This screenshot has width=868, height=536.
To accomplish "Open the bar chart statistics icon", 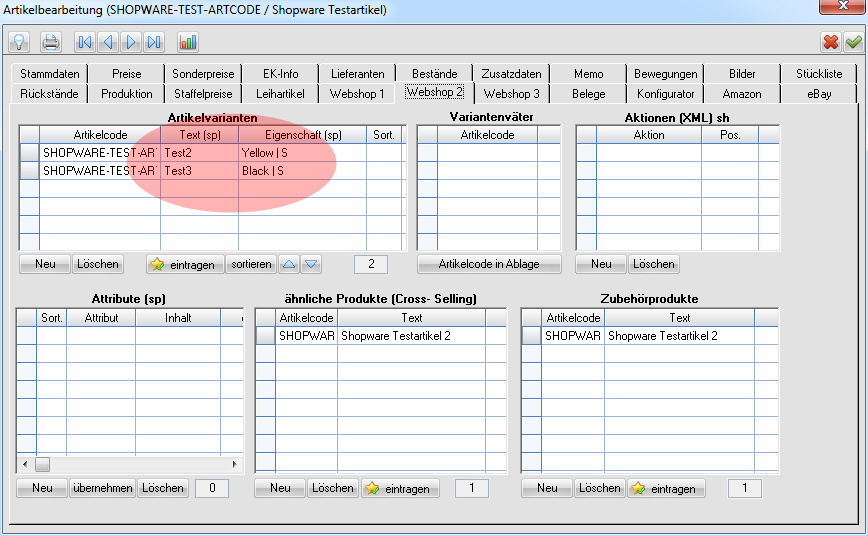I will (188, 42).
